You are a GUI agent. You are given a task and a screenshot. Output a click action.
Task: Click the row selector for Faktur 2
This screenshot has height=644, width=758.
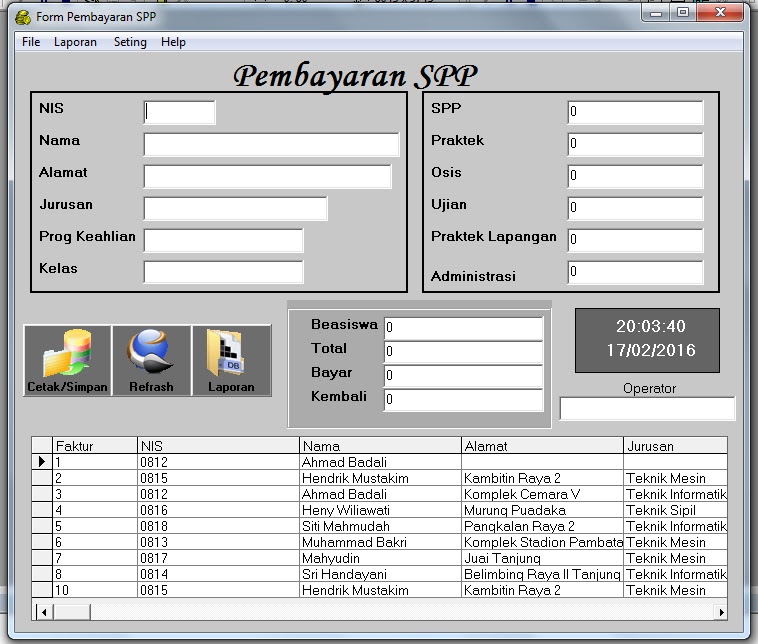point(42,478)
